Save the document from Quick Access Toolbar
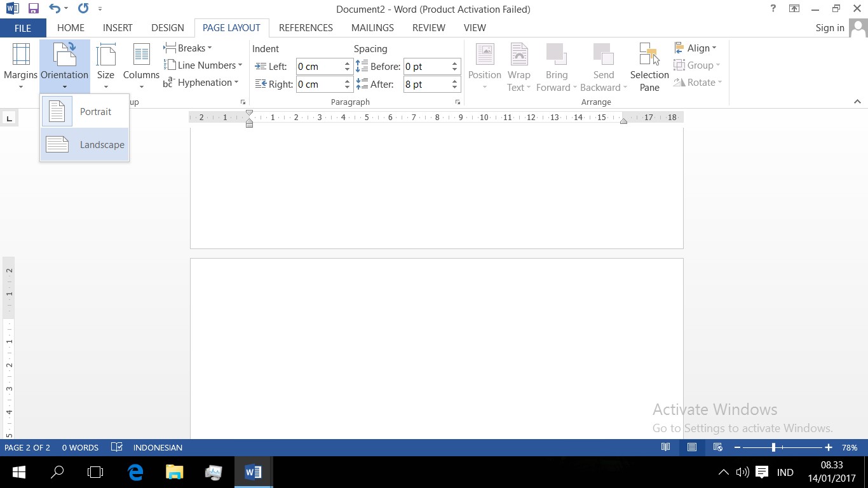Image resolution: width=868 pixels, height=488 pixels. (x=33, y=9)
